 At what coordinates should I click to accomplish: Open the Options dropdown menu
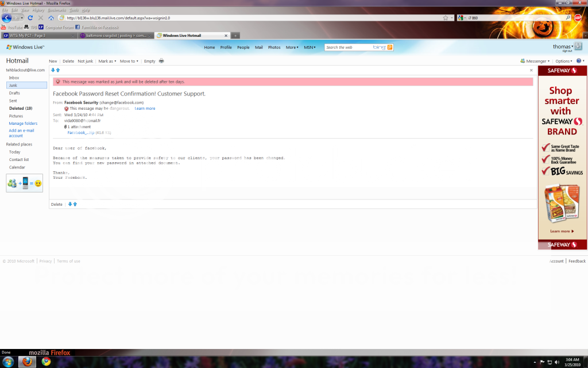563,61
